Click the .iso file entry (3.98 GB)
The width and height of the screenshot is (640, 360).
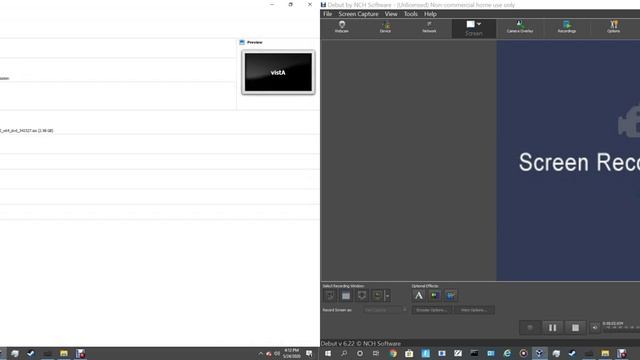tap(27, 131)
